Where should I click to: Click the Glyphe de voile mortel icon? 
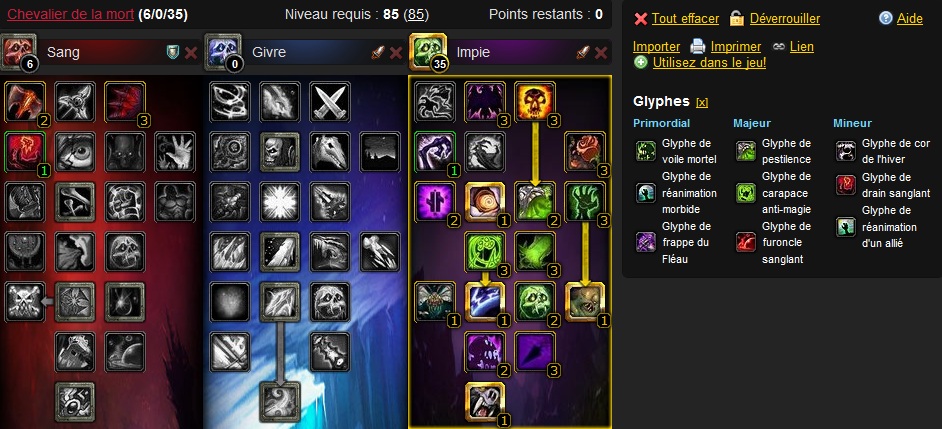pos(646,151)
